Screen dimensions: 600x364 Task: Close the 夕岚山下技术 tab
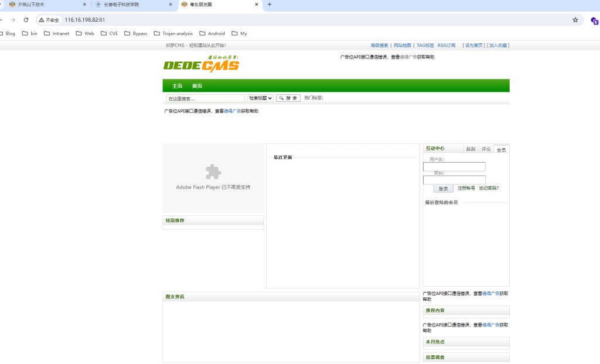84,4
